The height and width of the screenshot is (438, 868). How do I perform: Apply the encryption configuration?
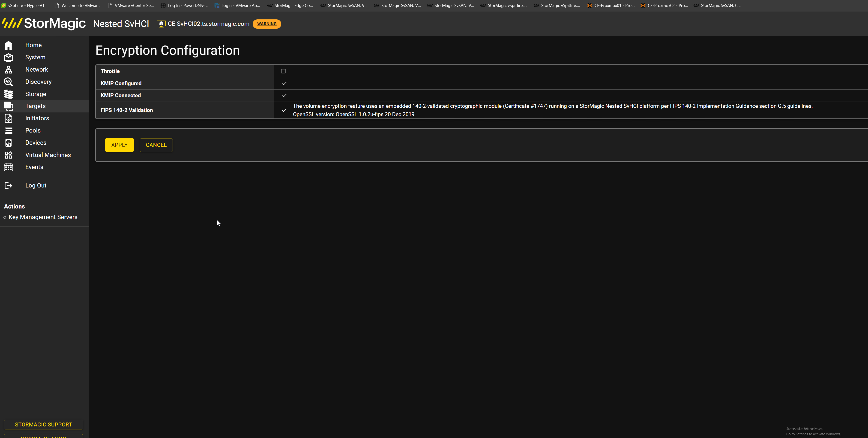[119, 145]
